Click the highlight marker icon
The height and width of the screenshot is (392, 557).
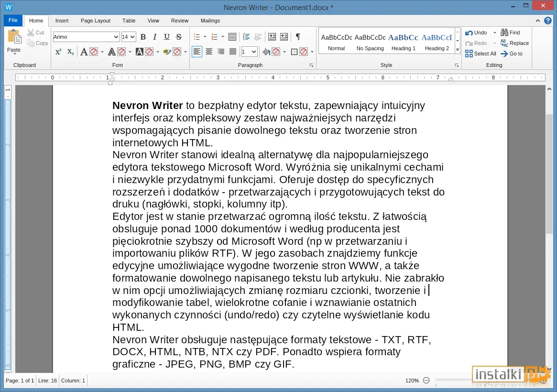pyautogui.click(x=167, y=52)
